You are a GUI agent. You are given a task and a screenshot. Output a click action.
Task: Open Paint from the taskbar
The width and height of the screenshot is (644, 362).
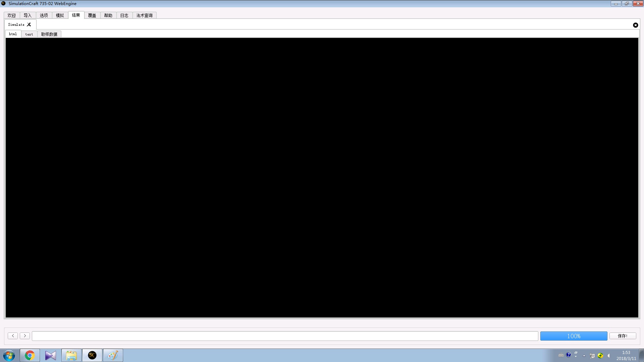113,355
